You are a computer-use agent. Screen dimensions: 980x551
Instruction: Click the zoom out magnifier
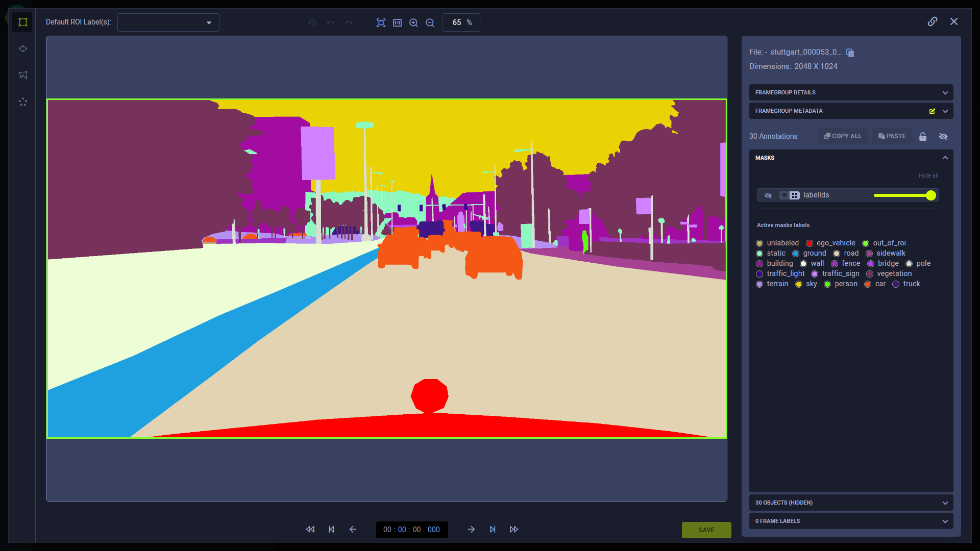click(x=430, y=22)
